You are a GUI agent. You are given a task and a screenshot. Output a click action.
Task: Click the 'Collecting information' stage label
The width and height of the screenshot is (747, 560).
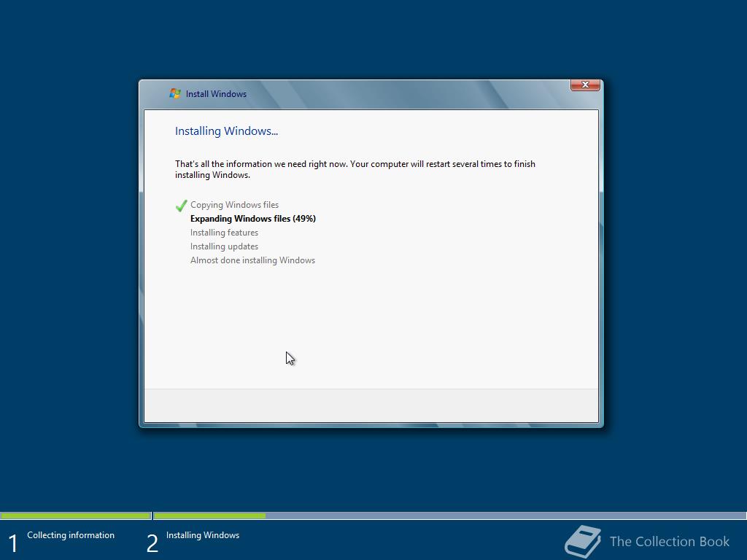(71, 535)
